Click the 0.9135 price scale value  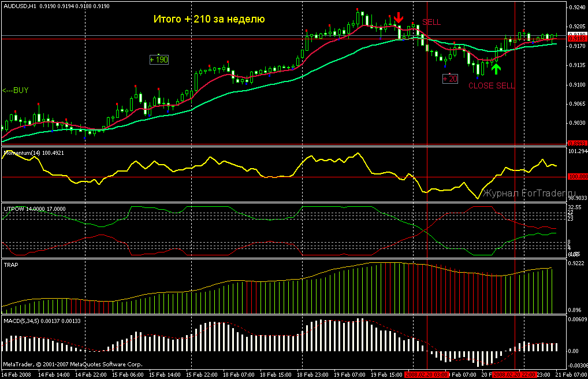pos(577,65)
